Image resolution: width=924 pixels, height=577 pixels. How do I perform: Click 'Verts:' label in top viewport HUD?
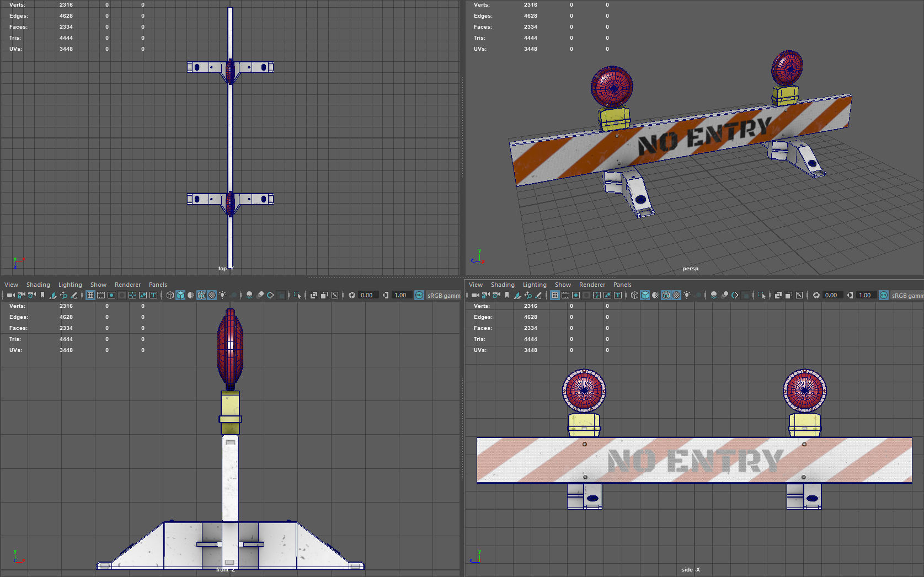(17, 5)
